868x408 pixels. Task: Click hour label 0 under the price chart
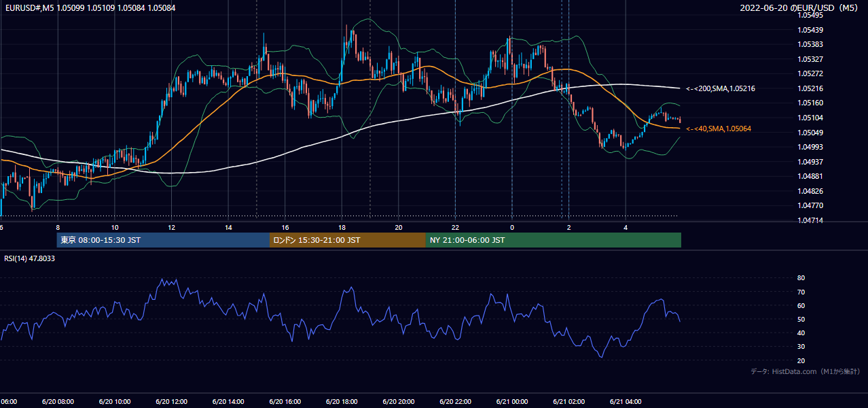[512, 227]
